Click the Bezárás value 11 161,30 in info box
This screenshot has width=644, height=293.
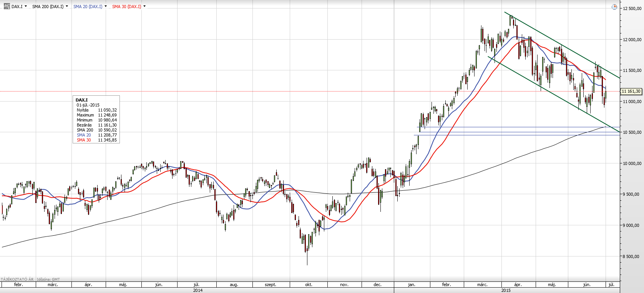click(x=107, y=125)
